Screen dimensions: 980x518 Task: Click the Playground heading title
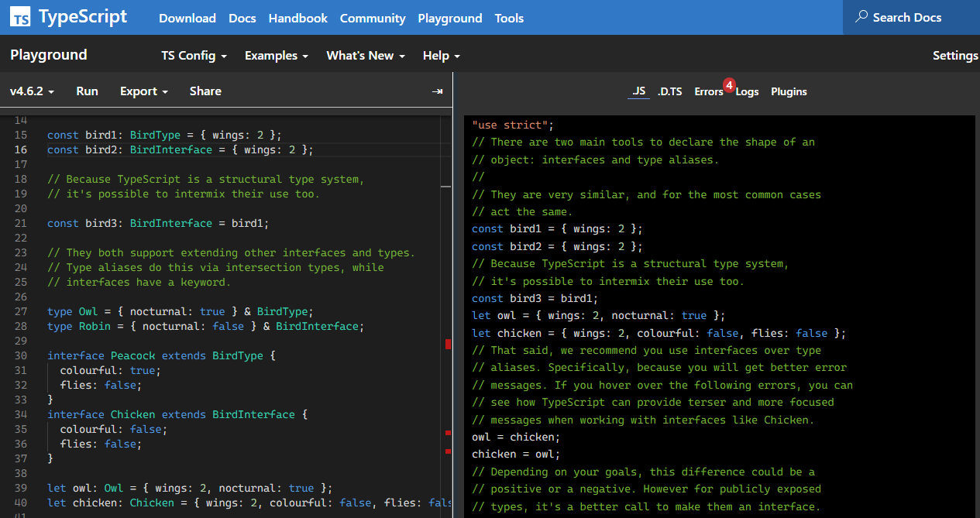49,55
